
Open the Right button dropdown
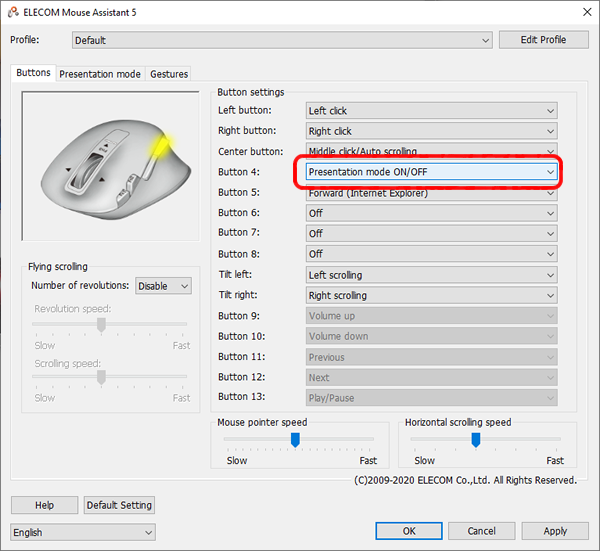[x=431, y=131]
